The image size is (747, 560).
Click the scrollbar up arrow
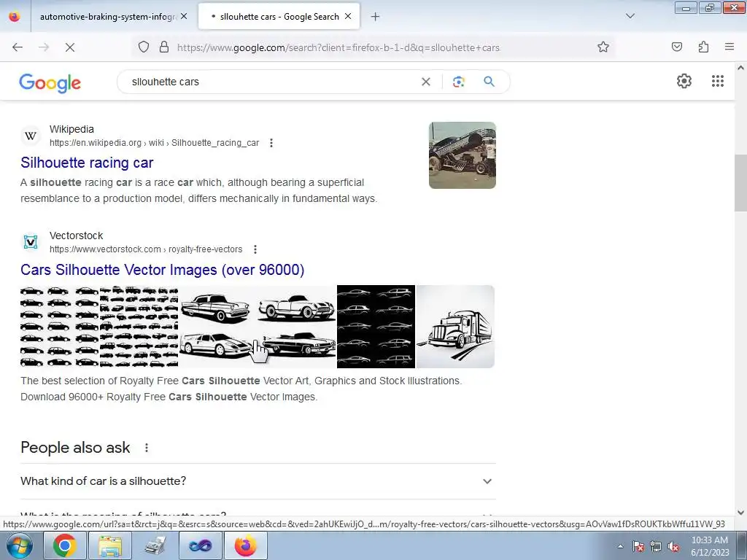740,68
